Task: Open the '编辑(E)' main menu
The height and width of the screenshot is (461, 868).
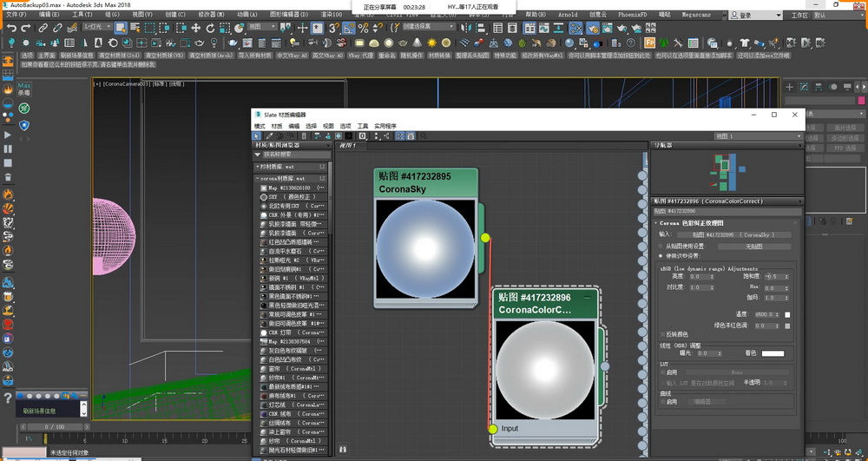Action: pos(49,15)
